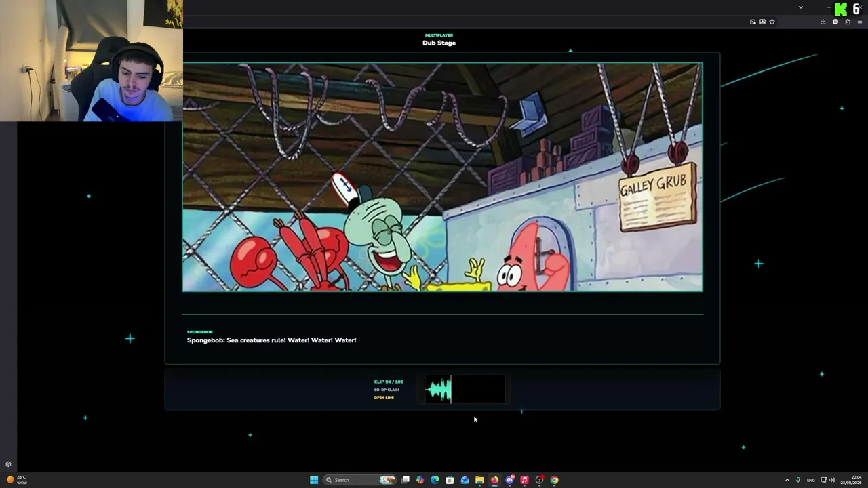Screen dimensions: 868x488
Task: Open Microsoft Edge from the taskbar
Action: (x=435, y=480)
